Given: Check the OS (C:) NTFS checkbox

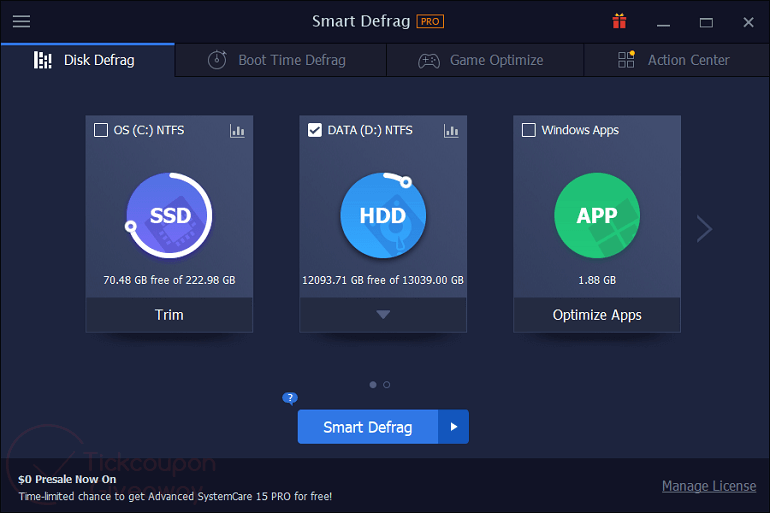Looking at the screenshot, I should tap(101, 130).
